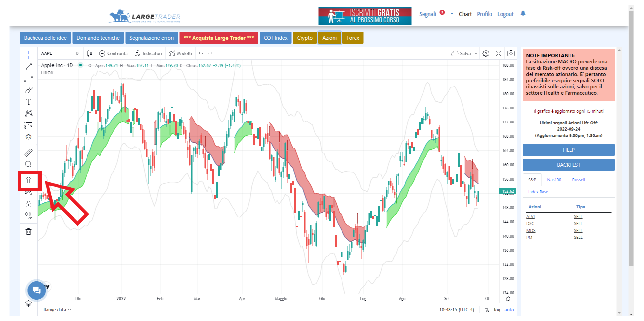Open the Fibonacci retracement tool

click(x=29, y=78)
